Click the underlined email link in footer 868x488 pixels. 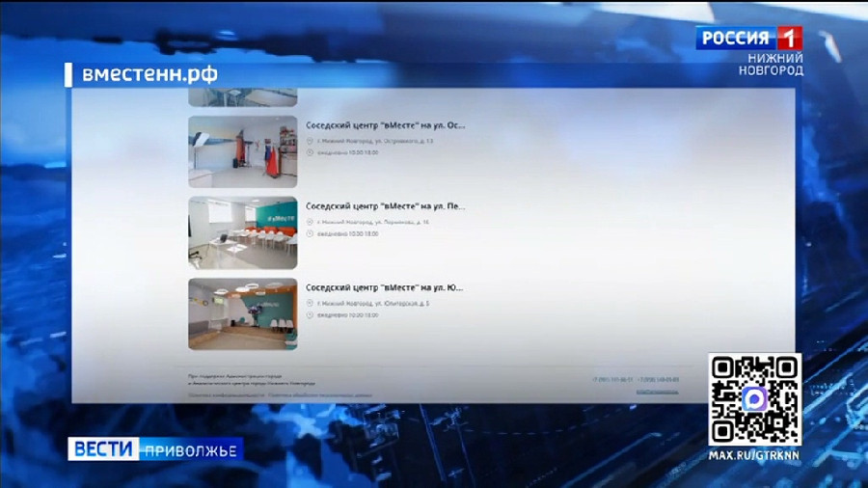pyautogui.click(x=657, y=392)
